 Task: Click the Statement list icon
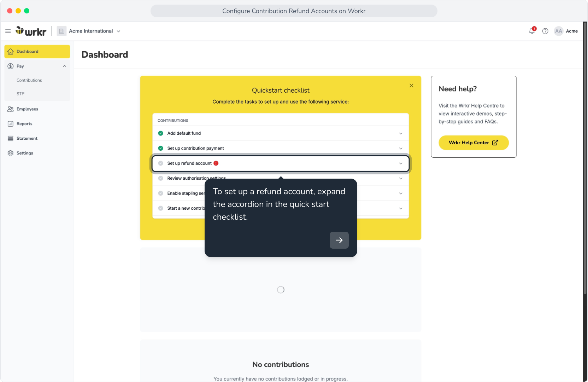click(11, 139)
